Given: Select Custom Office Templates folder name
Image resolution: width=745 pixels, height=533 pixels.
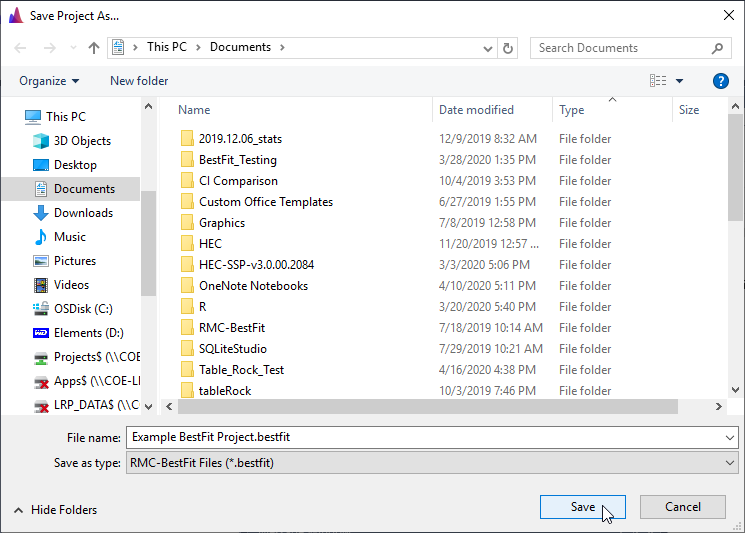Looking at the screenshot, I should [x=266, y=202].
